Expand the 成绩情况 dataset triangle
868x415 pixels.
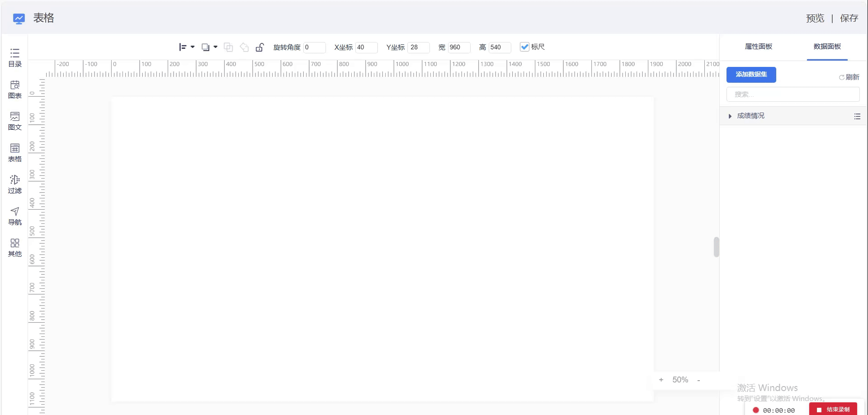730,116
